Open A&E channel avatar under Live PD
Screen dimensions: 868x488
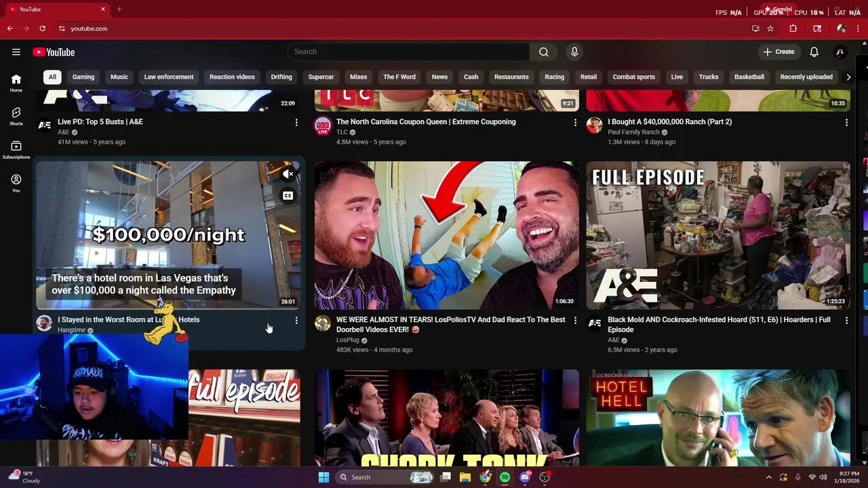click(x=44, y=125)
